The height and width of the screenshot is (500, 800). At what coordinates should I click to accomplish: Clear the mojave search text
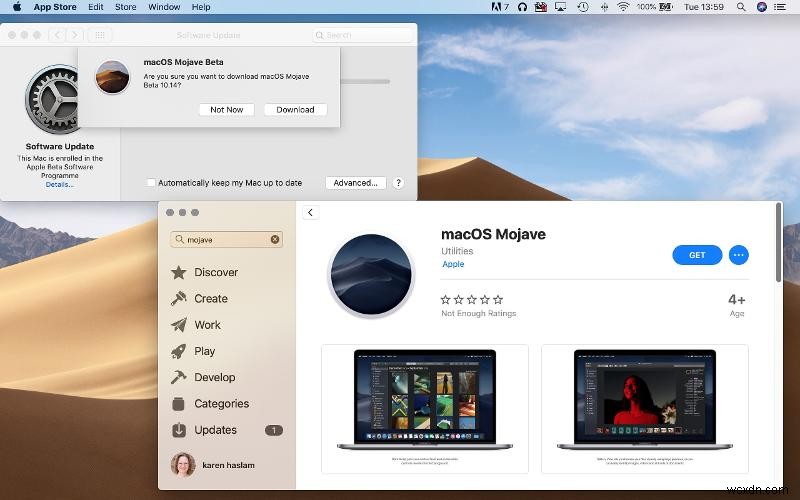click(x=275, y=239)
